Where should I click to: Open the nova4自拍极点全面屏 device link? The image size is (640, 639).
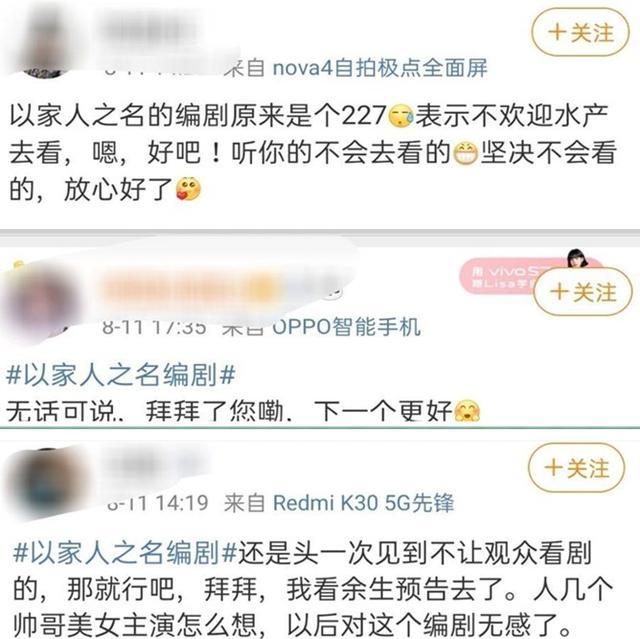[x=380, y=68]
